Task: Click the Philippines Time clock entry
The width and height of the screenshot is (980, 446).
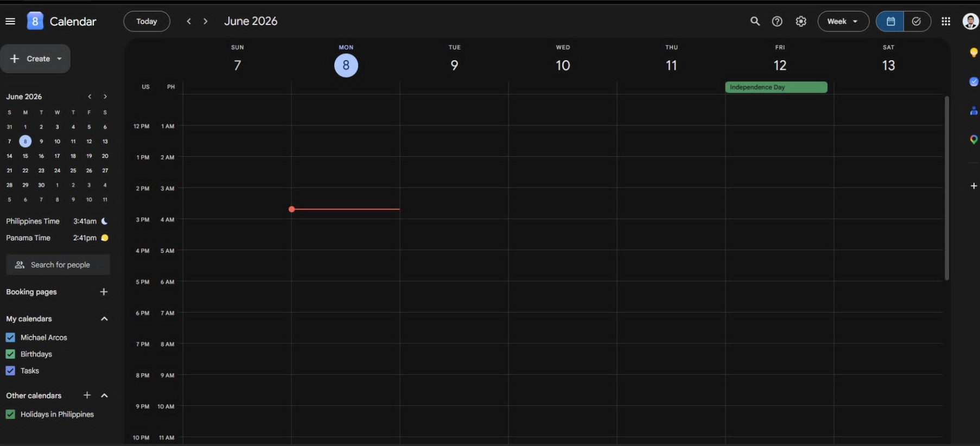Action: [x=57, y=221]
